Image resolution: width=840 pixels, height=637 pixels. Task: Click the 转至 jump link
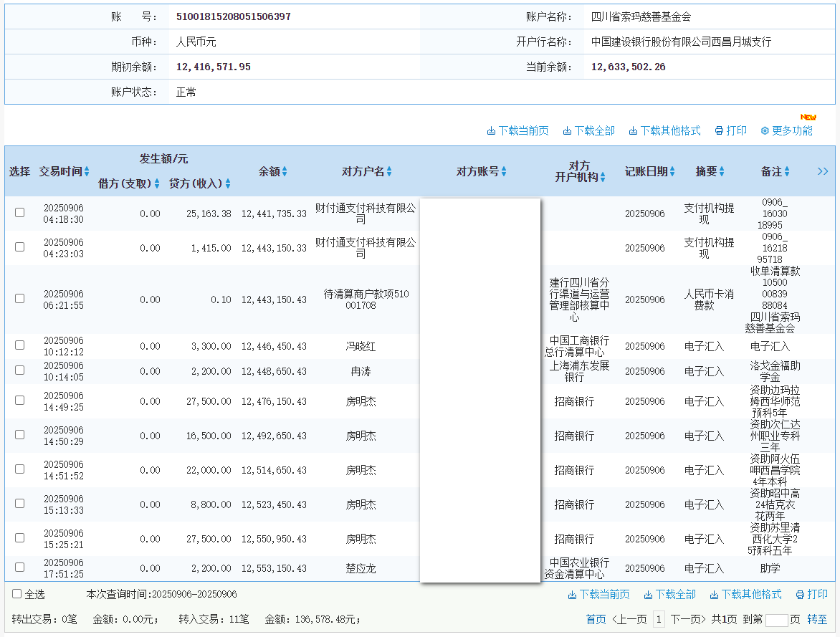(x=817, y=620)
